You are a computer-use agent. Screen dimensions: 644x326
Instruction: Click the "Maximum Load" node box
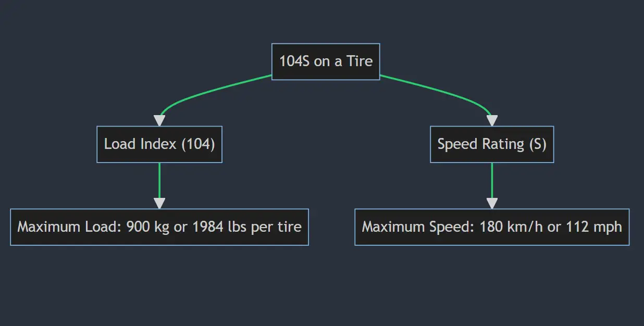pos(159,227)
